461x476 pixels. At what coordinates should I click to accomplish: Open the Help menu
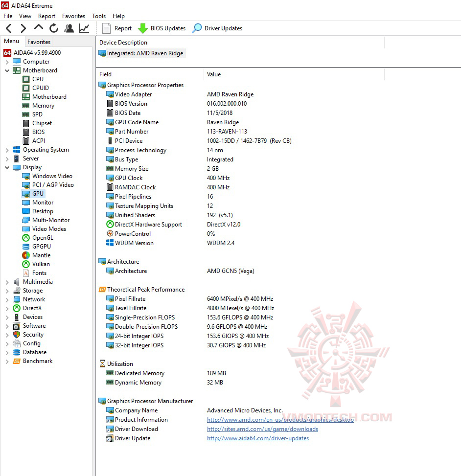[x=118, y=16]
